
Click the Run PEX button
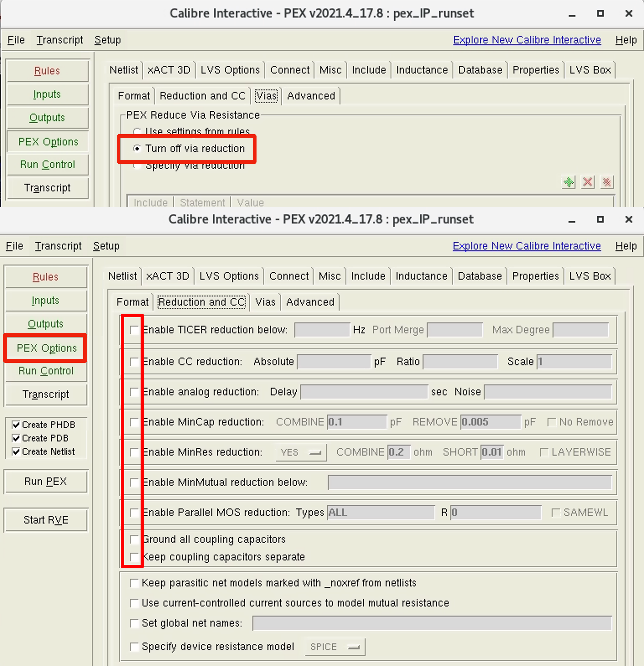(46, 482)
